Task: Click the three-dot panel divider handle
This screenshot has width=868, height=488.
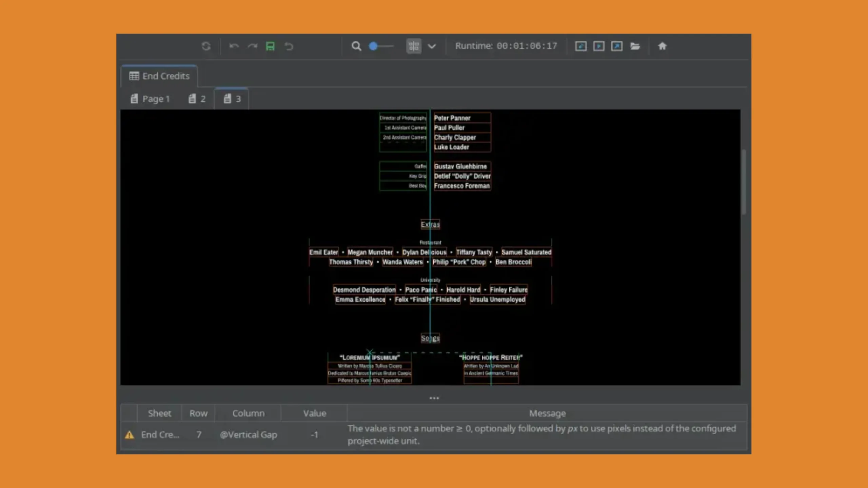Action: [x=434, y=398]
